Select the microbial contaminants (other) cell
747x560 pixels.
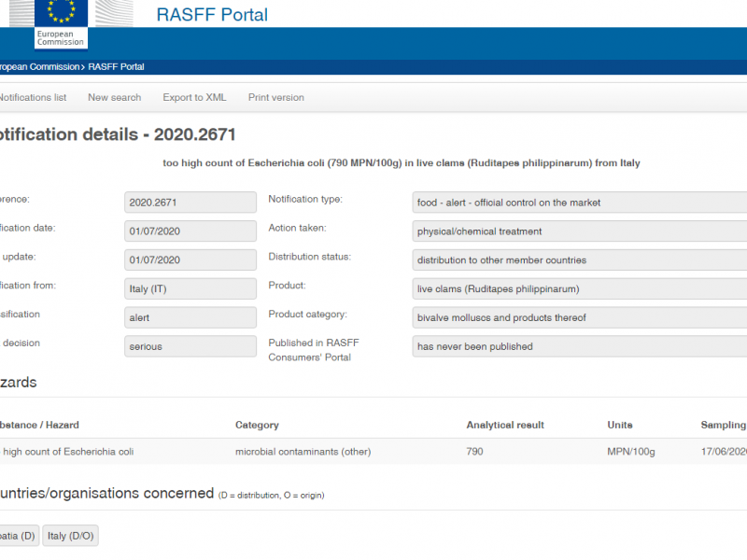pos(303,452)
